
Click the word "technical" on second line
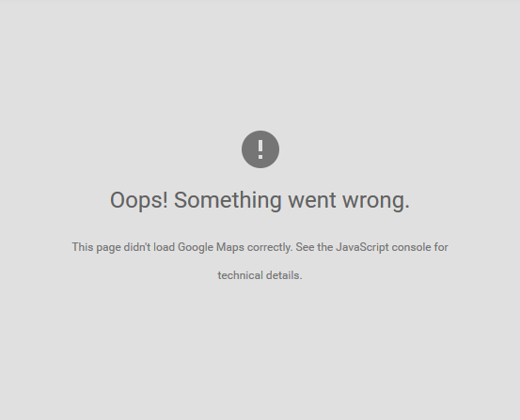click(240, 275)
